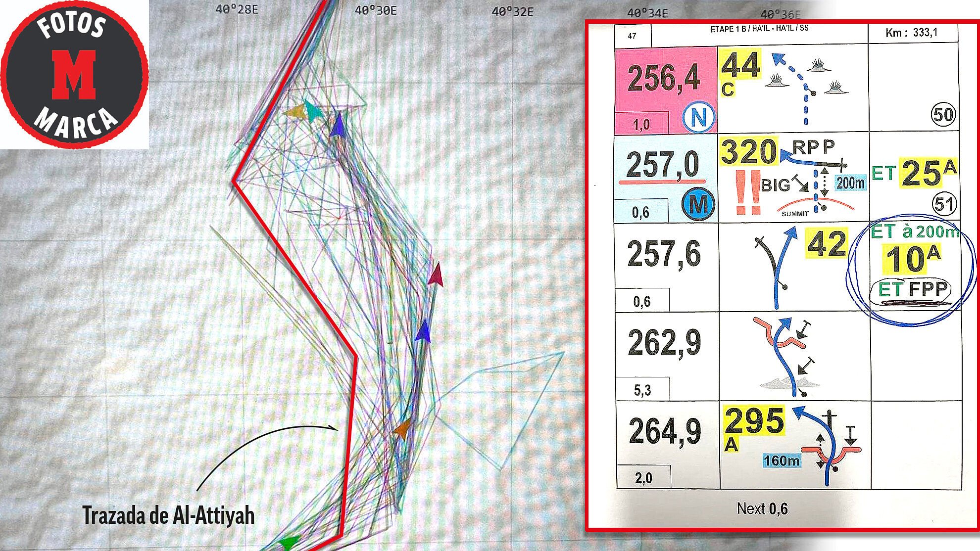Click the teal arrowhead near the top of the tracks

point(312,111)
